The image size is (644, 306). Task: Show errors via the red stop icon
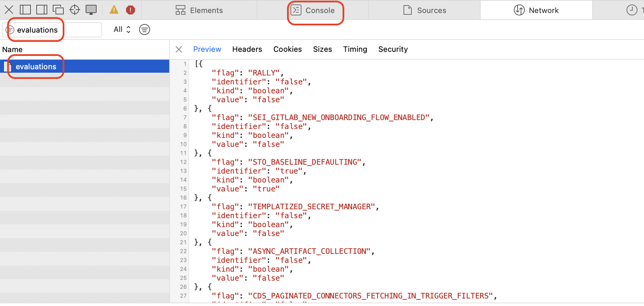point(131,10)
